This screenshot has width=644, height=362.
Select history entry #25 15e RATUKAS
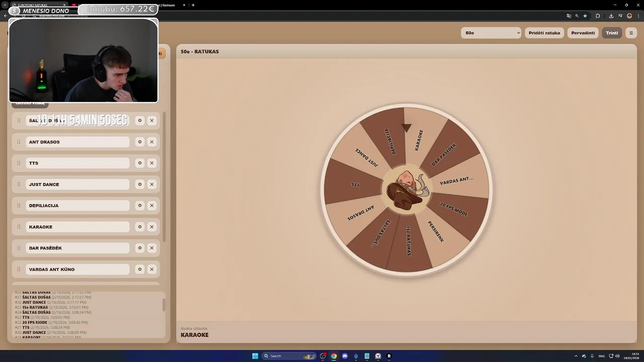click(x=52, y=307)
